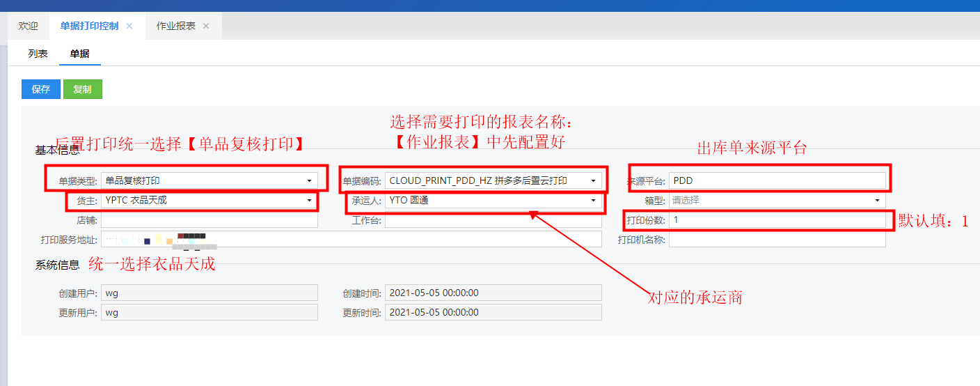Focus the 店铺 input field
The height and width of the screenshot is (386, 980).
pos(209,220)
